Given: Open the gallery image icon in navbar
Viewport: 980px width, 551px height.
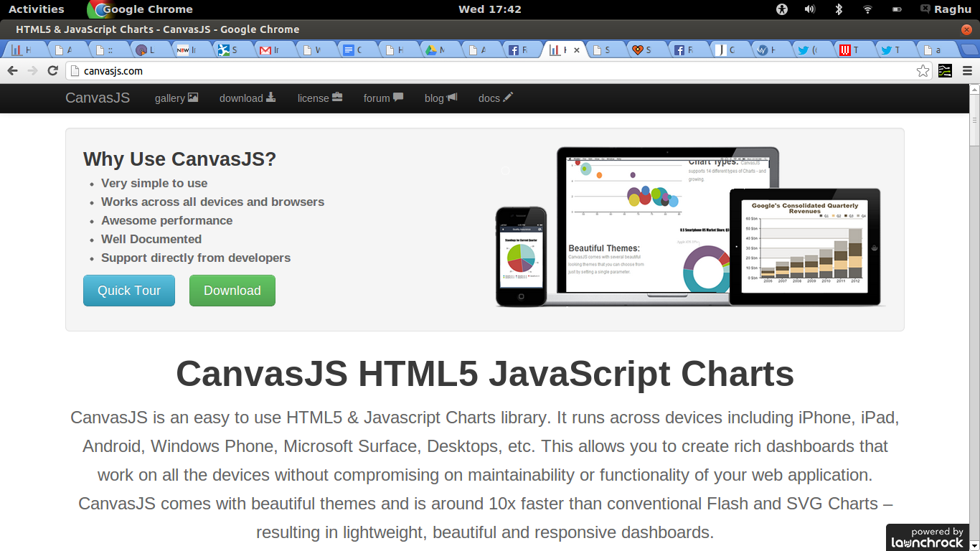Looking at the screenshot, I should click(194, 98).
